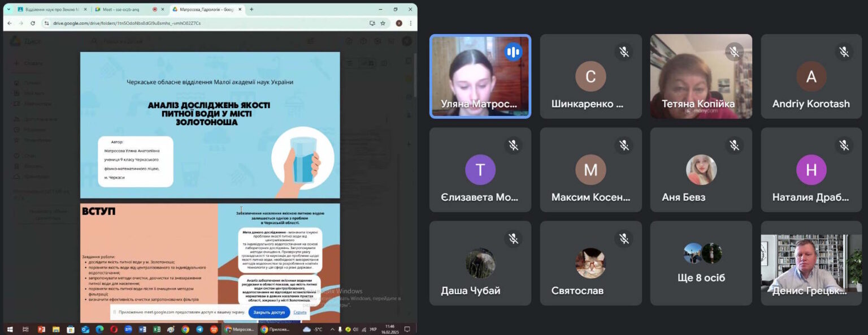
Task: Select the Наталия Драб participant tile
Action: tap(811, 170)
